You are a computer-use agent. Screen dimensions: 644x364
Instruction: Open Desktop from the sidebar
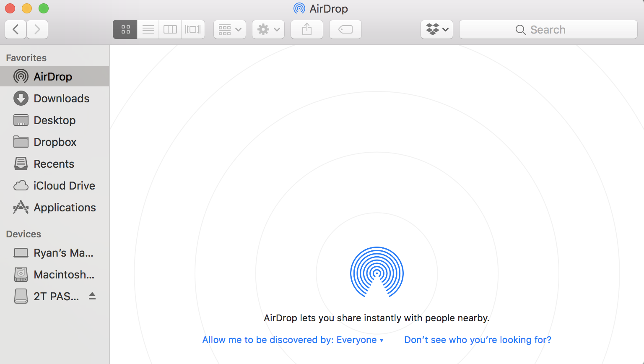55,120
